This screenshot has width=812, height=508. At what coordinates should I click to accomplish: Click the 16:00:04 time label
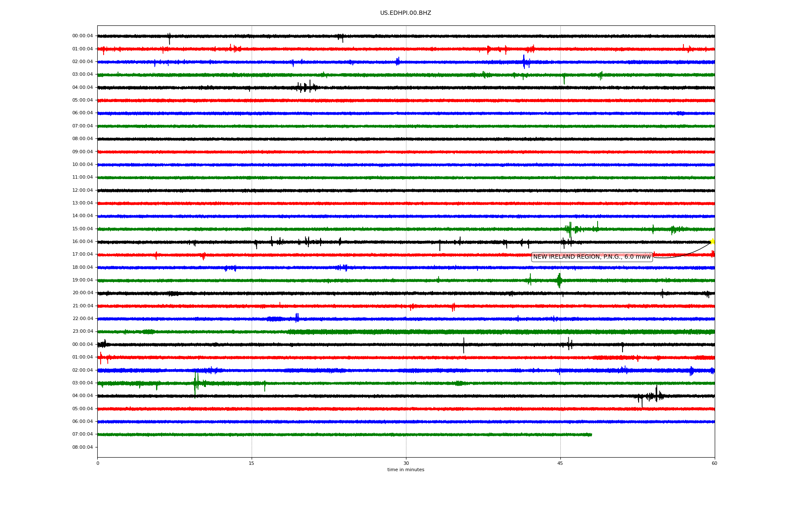click(82, 242)
